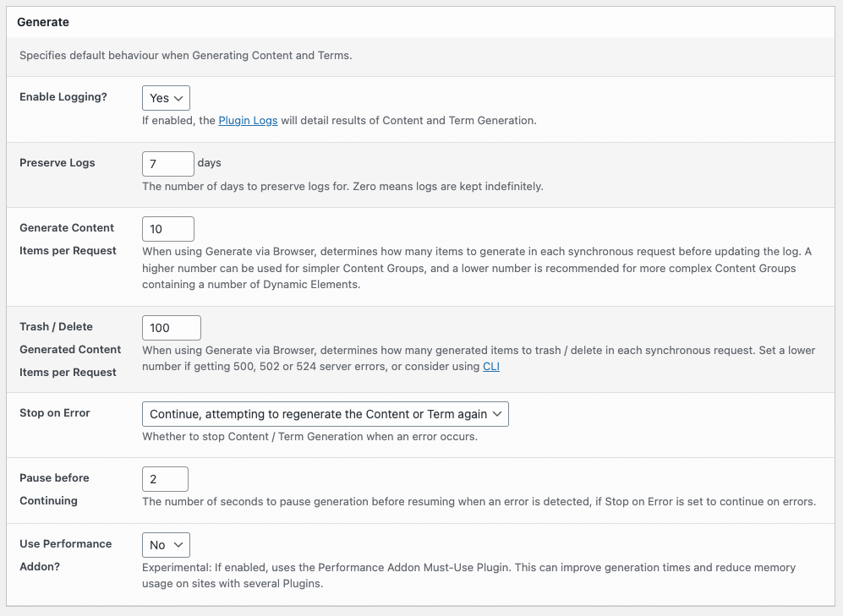Click the Trash / Delete items field showing 100

point(171,328)
